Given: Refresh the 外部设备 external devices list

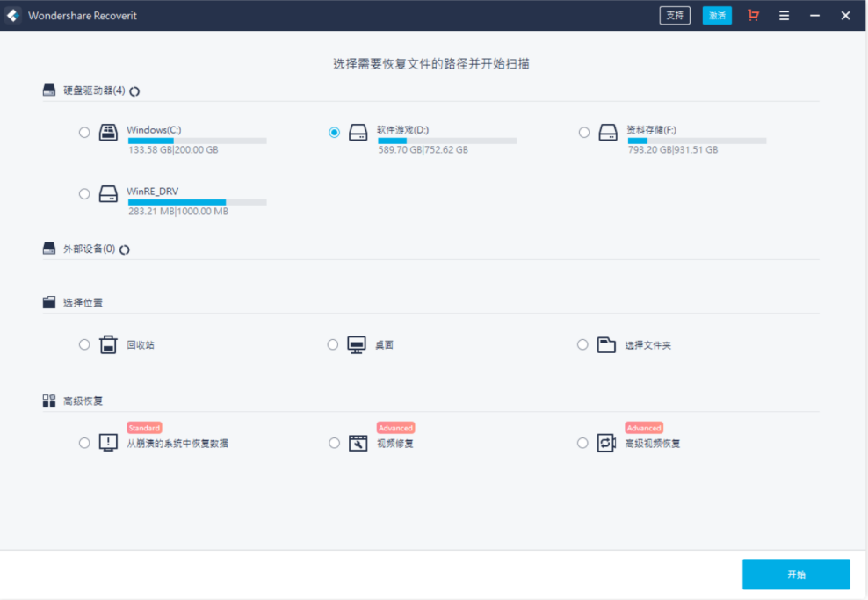Looking at the screenshot, I should coord(124,249).
